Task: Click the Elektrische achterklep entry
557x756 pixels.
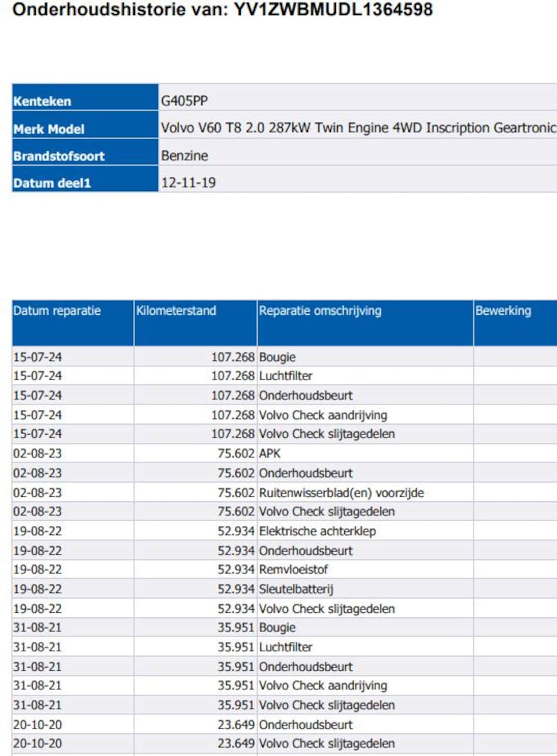Action: (x=318, y=531)
